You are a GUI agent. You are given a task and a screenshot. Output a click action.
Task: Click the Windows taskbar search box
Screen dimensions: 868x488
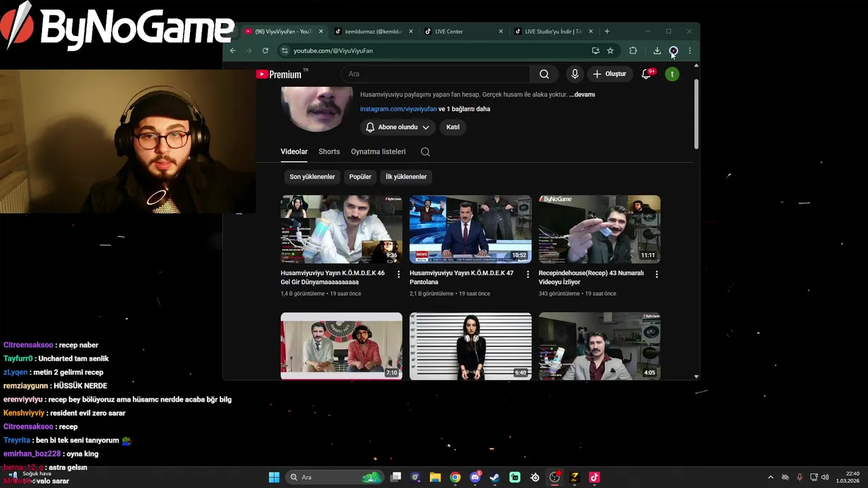click(334, 477)
